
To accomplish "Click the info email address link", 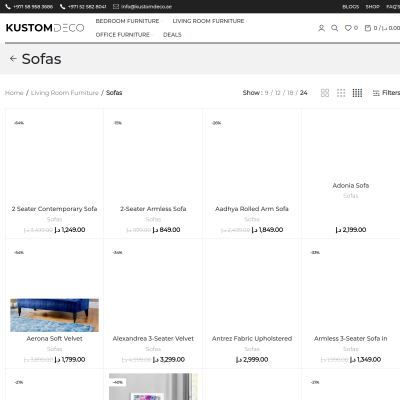I will [143, 7].
